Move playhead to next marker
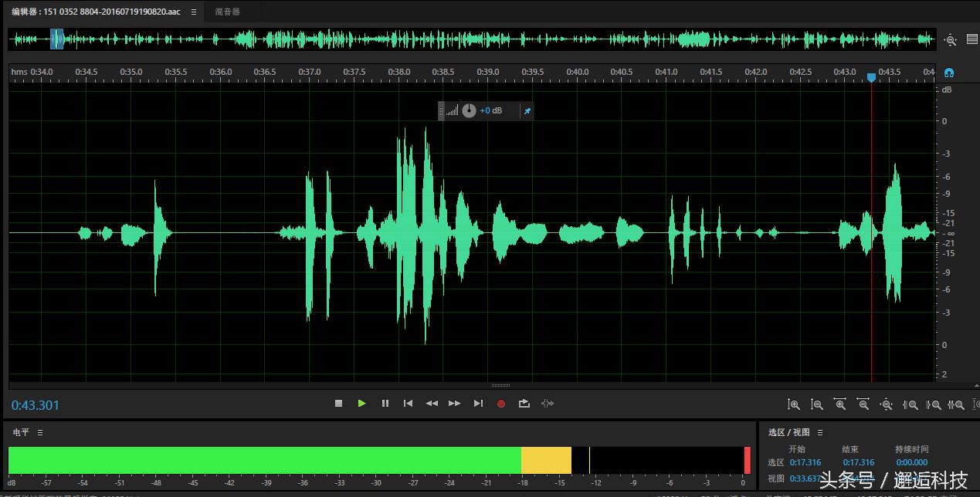 (478, 404)
